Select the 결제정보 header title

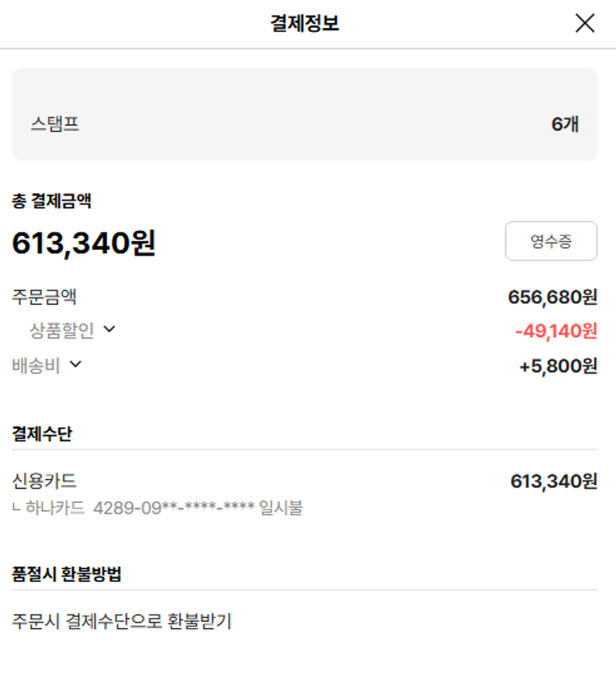pos(305,24)
